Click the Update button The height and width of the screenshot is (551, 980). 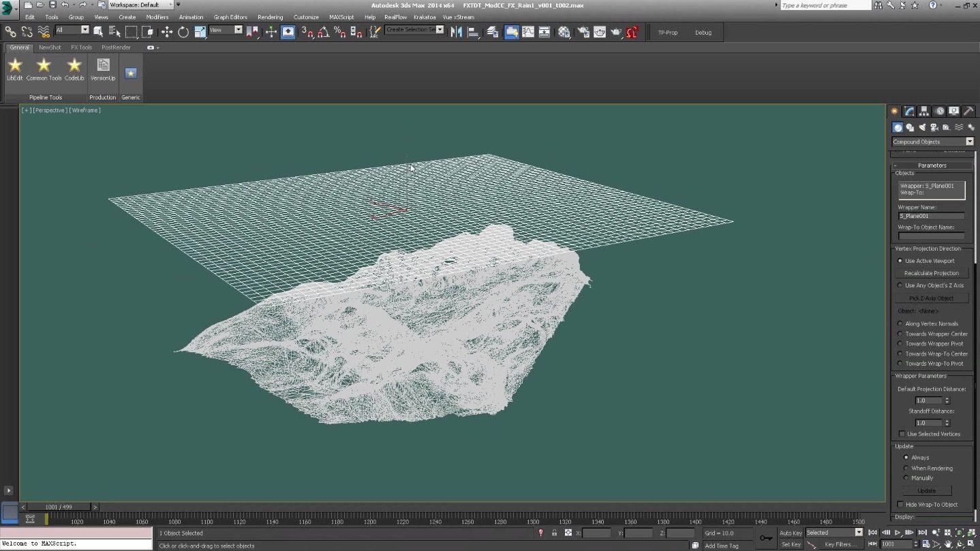point(927,490)
